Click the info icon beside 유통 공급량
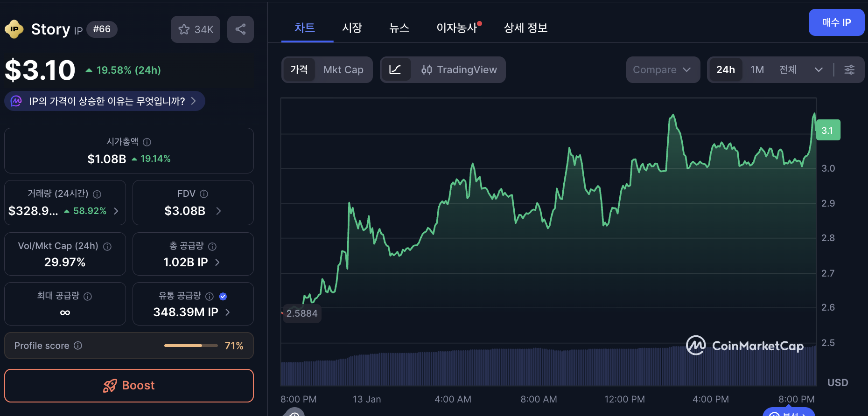 click(210, 296)
